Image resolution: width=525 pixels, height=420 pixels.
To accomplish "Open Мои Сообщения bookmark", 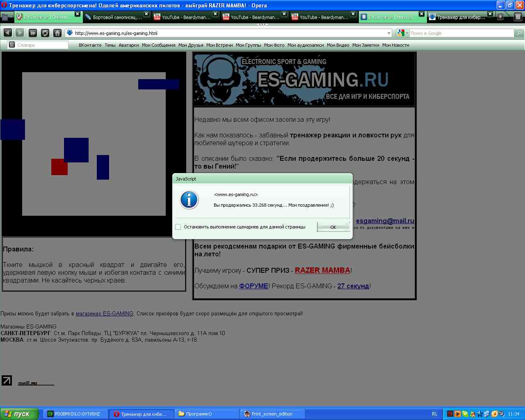I will [158, 45].
